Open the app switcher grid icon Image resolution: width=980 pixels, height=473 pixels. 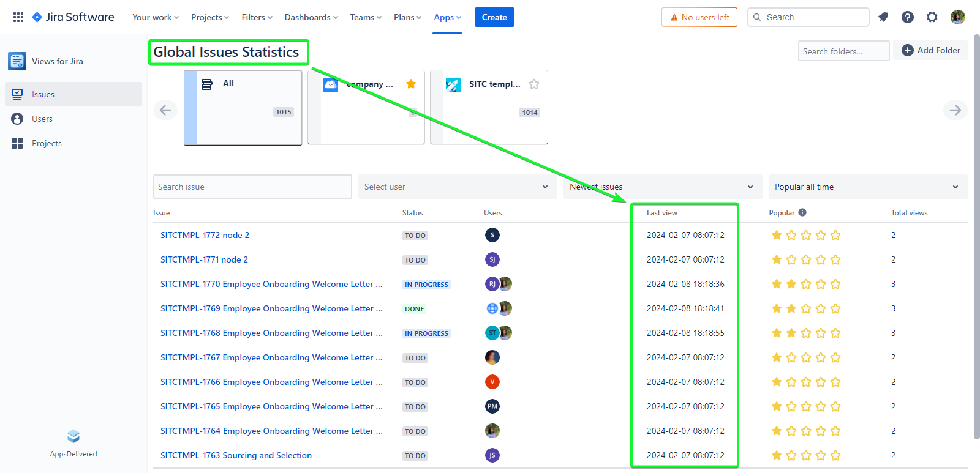[18, 17]
